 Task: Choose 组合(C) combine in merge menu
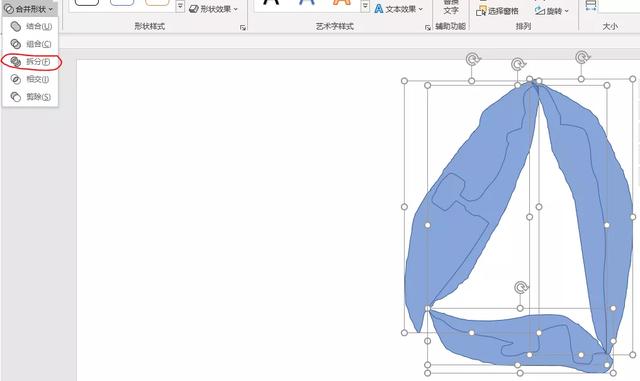click(x=31, y=44)
